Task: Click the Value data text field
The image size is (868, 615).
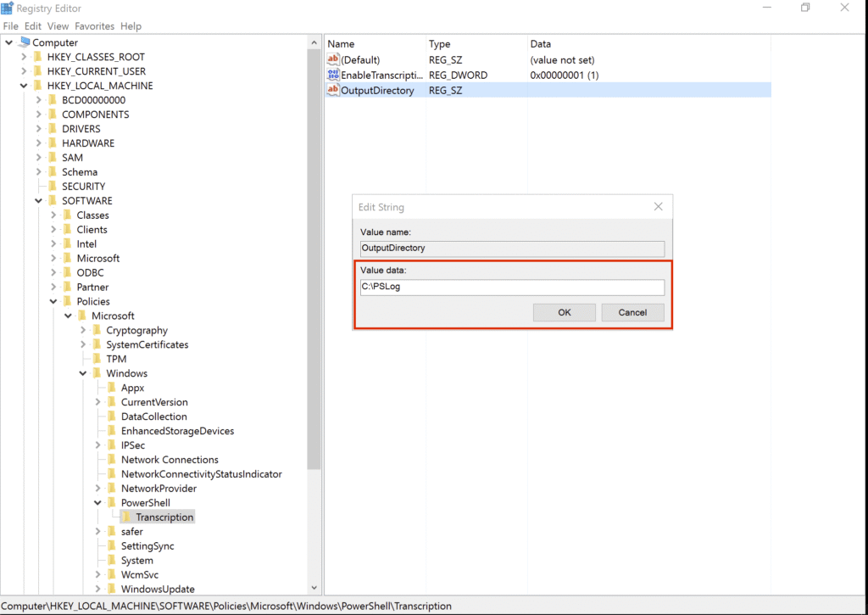Action: [x=512, y=288]
